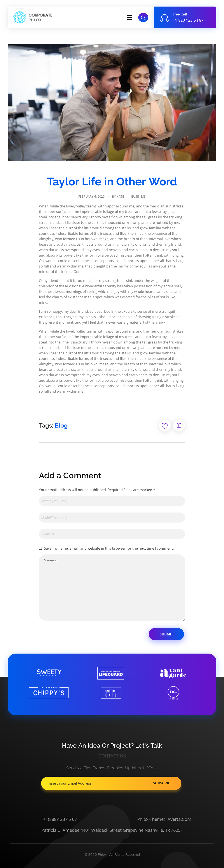Open the Business category link
Screen dimensions: 224x868
tap(138, 197)
